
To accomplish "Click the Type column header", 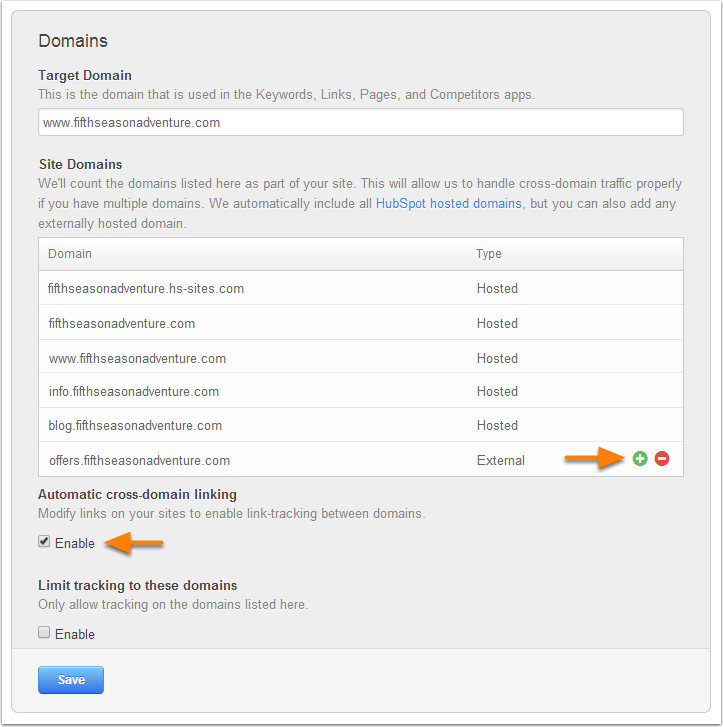I will tap(488, 254).
